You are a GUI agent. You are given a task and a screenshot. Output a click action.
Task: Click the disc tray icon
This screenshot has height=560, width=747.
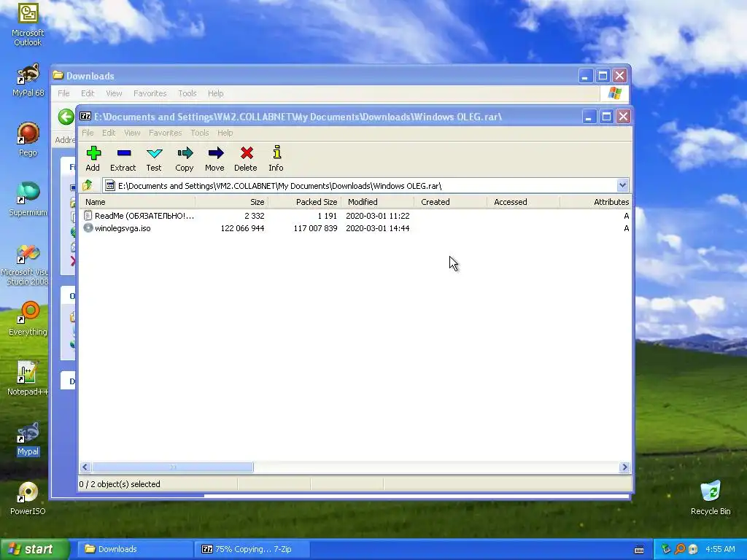[x=693, y=549]
